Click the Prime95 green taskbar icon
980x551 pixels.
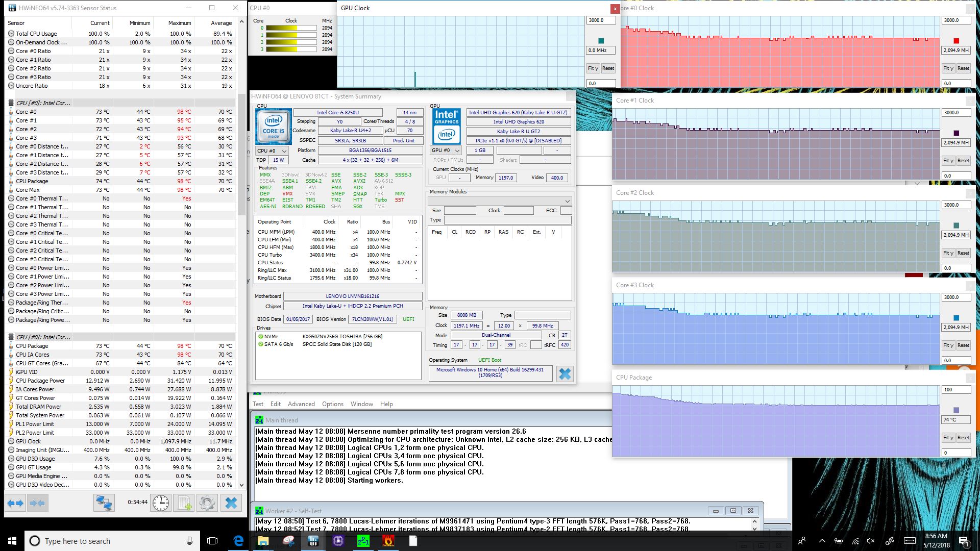363,541
